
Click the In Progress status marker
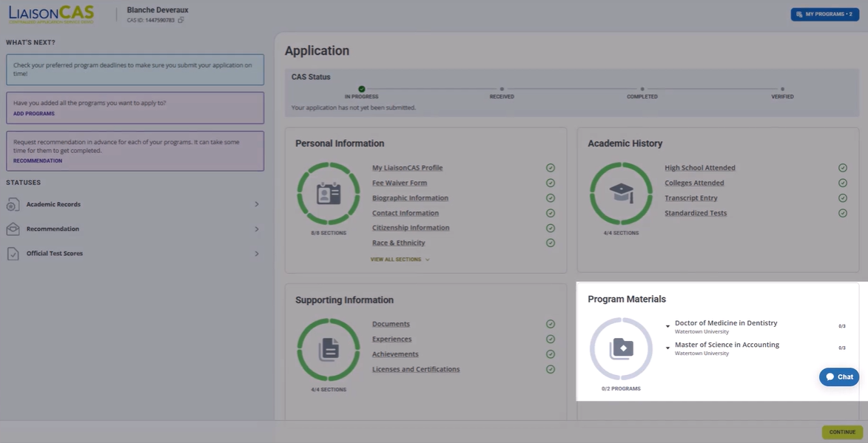pos(362,89)
